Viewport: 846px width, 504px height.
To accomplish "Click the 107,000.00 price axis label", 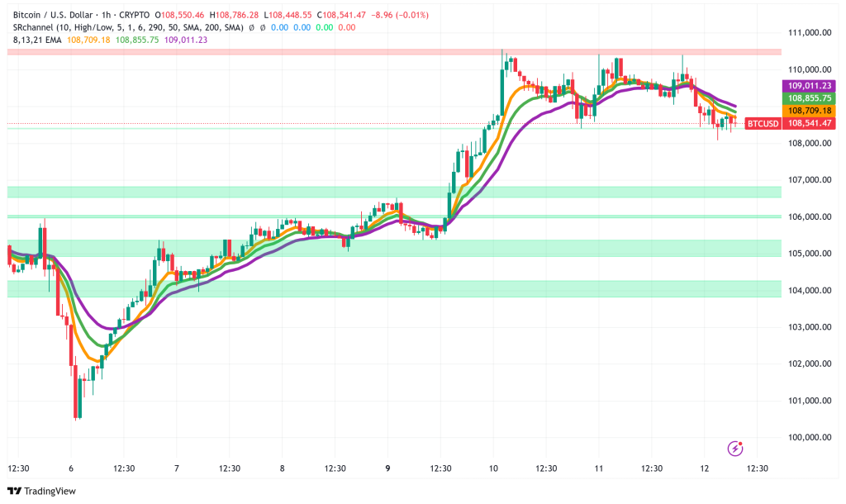I will click(x=810, y=179).
